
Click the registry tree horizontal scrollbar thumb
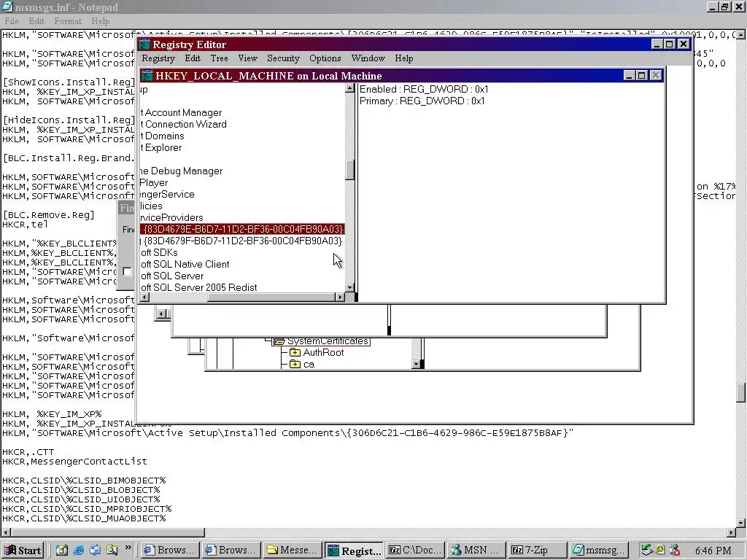tap(271, 297)
